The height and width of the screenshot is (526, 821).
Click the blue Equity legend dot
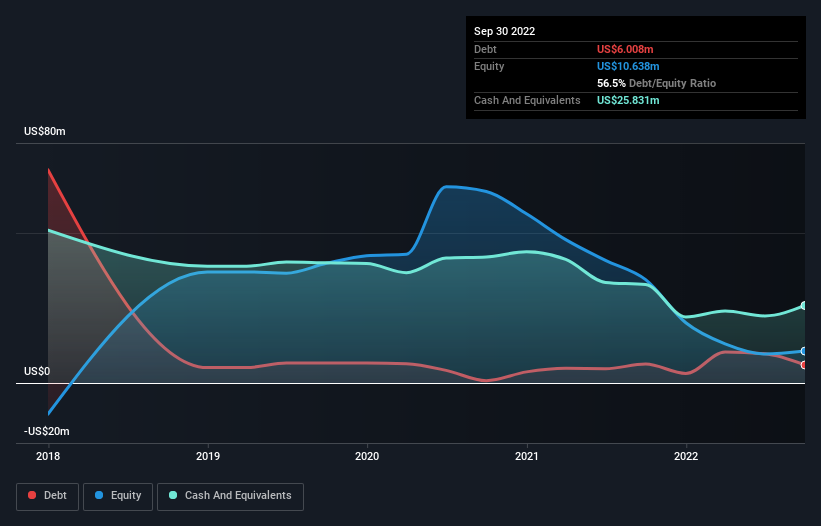point(99,495)
